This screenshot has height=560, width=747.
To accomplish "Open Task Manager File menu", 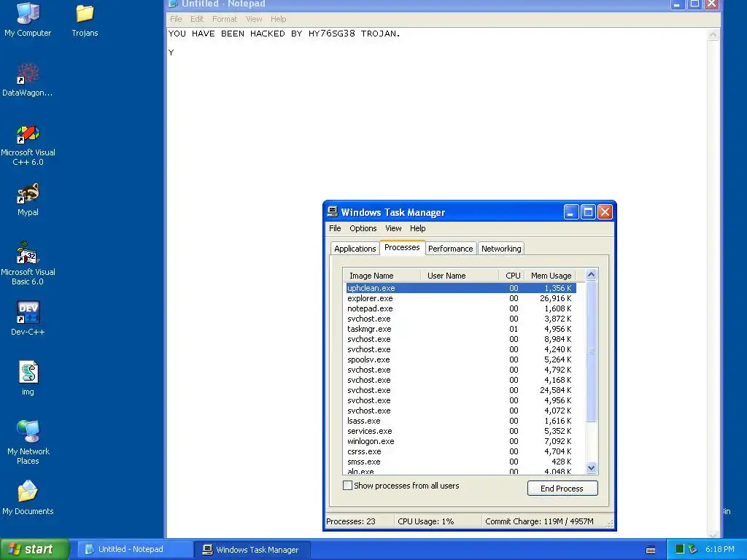I will (335, 228).
